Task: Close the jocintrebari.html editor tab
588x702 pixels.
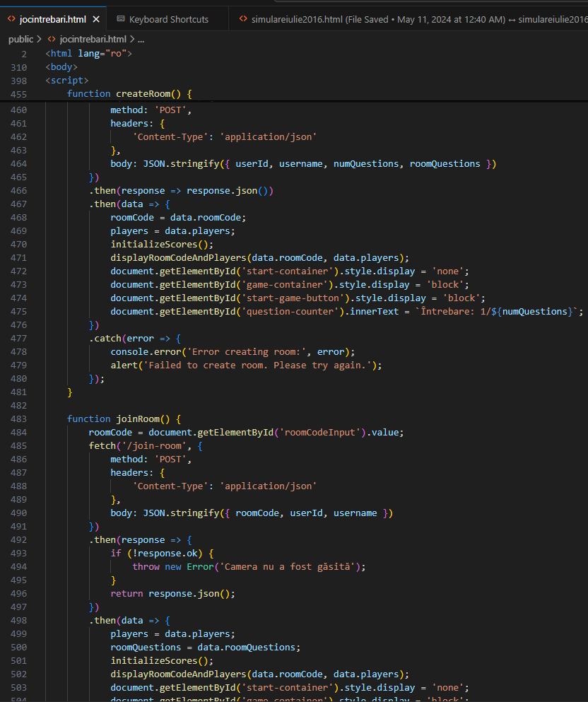Action: [x=95, y=19]
